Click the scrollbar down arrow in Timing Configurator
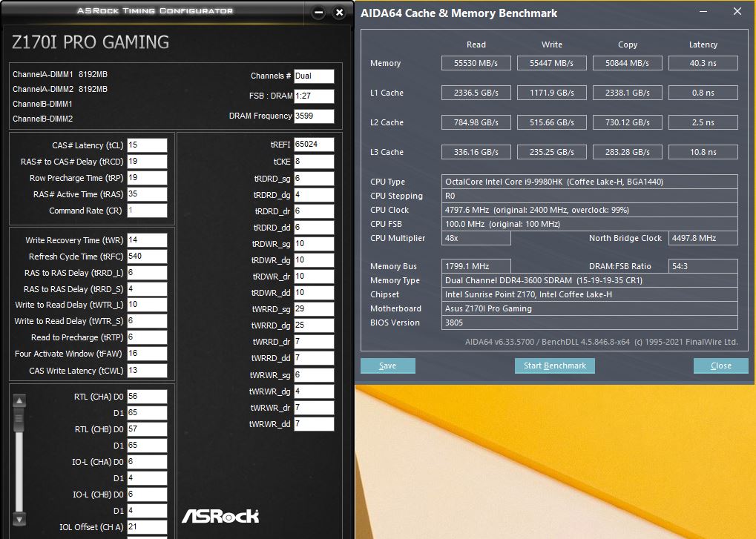The width and height of the screenshot is (756, 539). click(x=19, y=519)
